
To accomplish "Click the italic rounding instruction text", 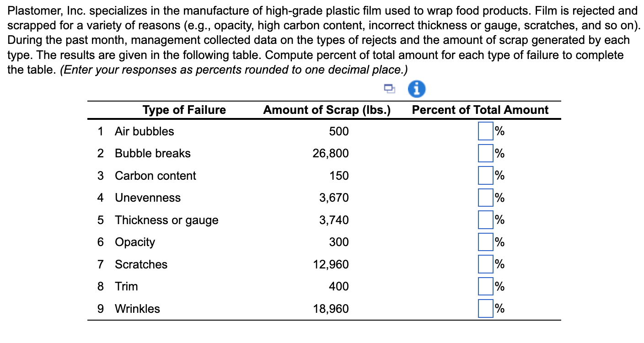I will point(233,70).
